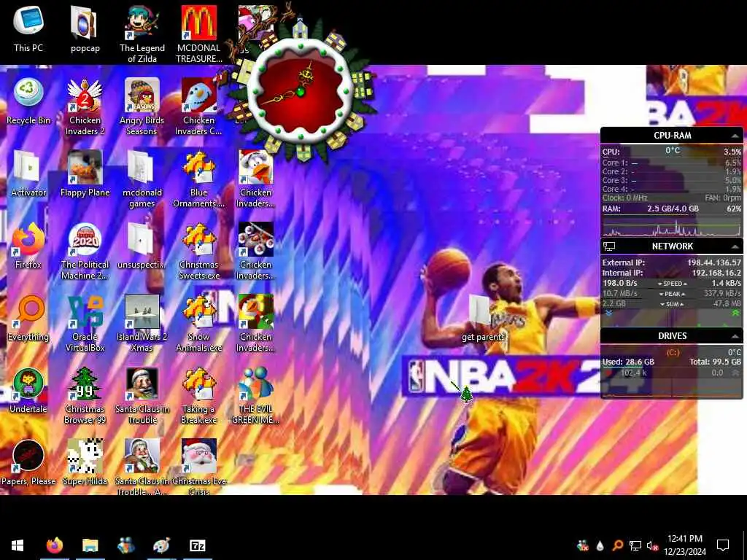Click the water drop tray icon
This screenshot has height=560, width=747.
pyautogui.click(x=600, y=545)
